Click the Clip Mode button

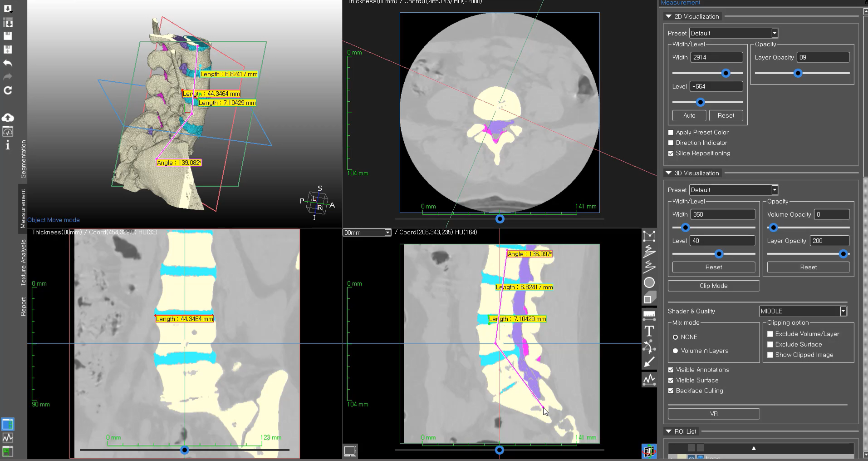[713, 286]
